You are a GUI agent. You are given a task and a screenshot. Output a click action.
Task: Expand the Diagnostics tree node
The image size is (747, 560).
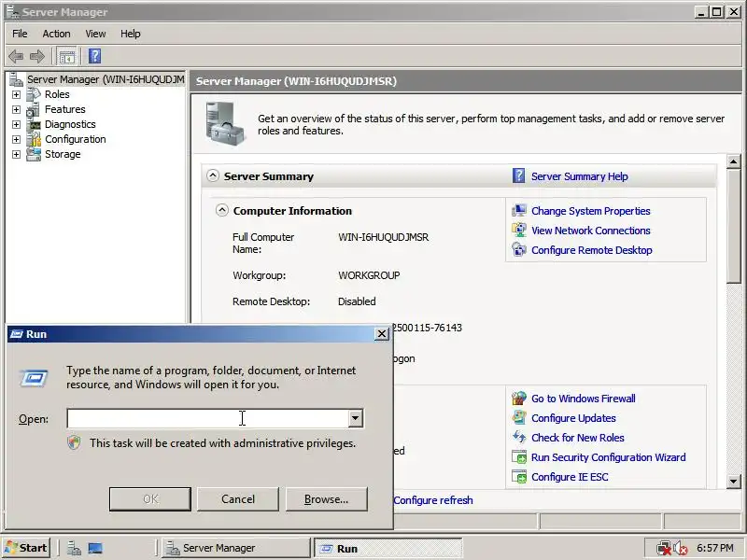16,124
